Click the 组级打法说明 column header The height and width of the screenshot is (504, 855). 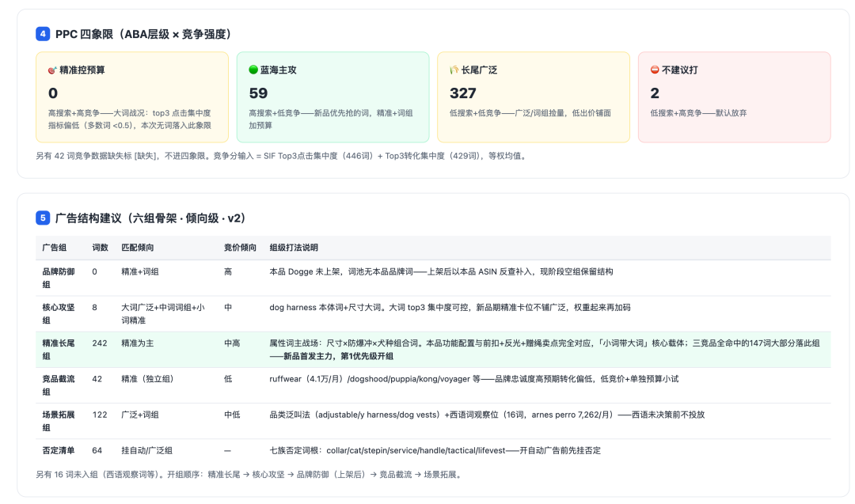pos(294,248)
